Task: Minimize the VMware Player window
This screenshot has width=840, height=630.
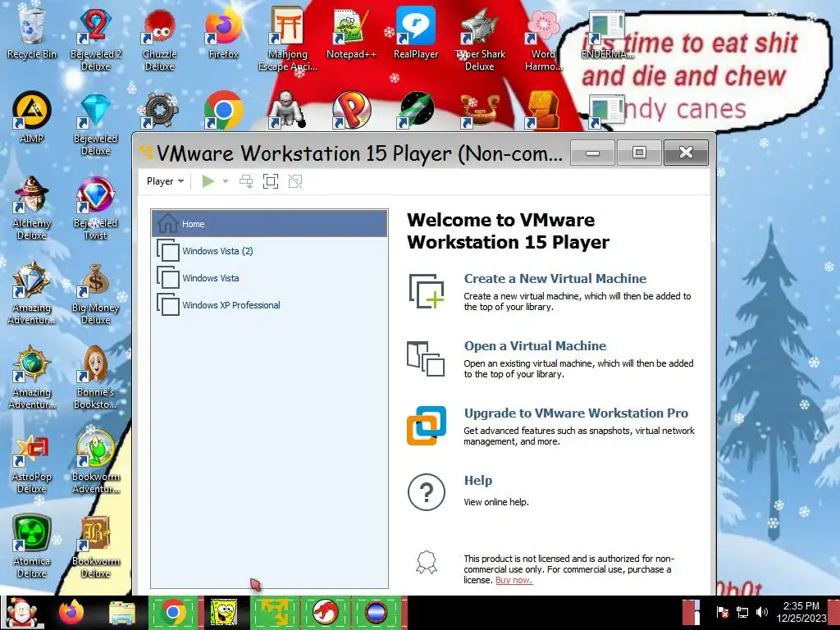Action: coord(592,153)
